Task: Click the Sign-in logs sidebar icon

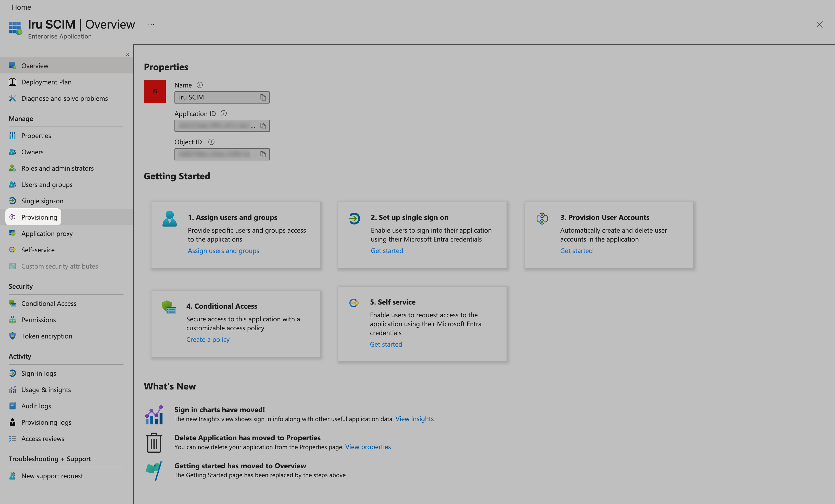Action: (12, 373)
